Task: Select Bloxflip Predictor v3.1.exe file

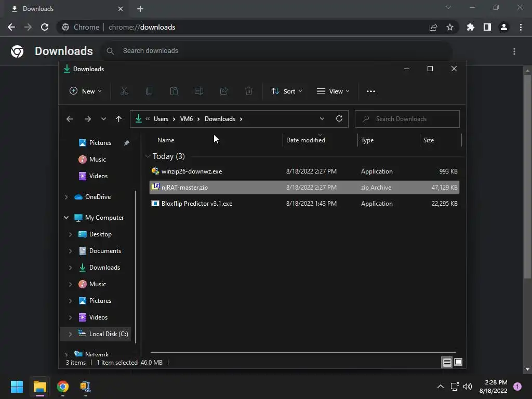Action: pyautogui.click(x=304, y=204)
